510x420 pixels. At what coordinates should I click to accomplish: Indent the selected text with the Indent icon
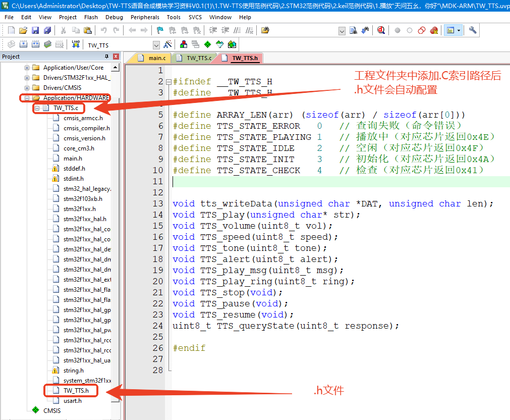click(x=213, y=30)
